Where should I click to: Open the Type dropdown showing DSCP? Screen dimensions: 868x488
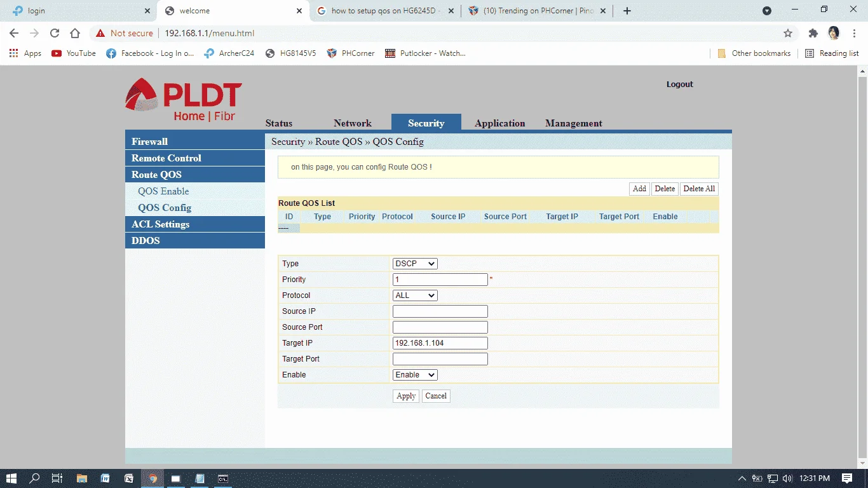[415, 264]
